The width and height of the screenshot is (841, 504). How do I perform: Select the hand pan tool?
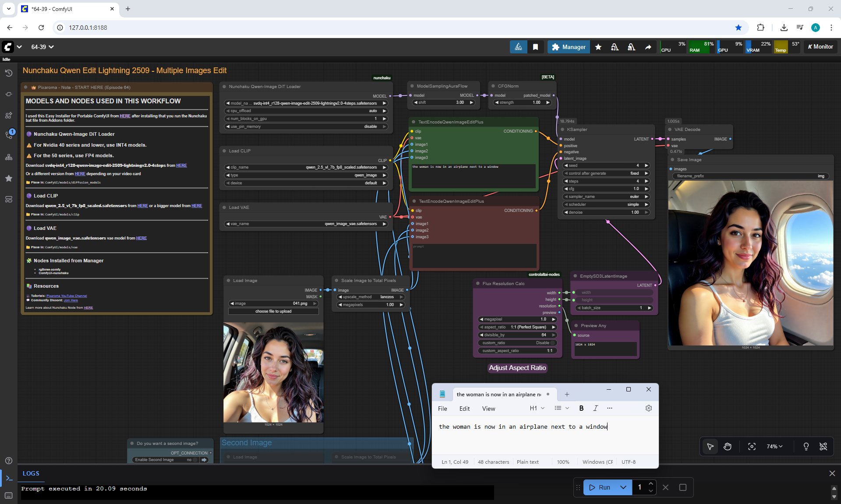click(x=728, y=446)
